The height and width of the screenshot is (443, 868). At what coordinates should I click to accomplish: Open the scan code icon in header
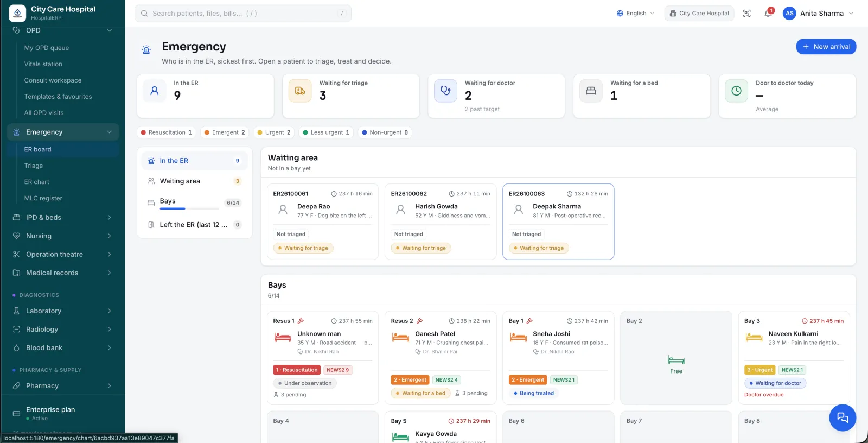tap(747, 14)
